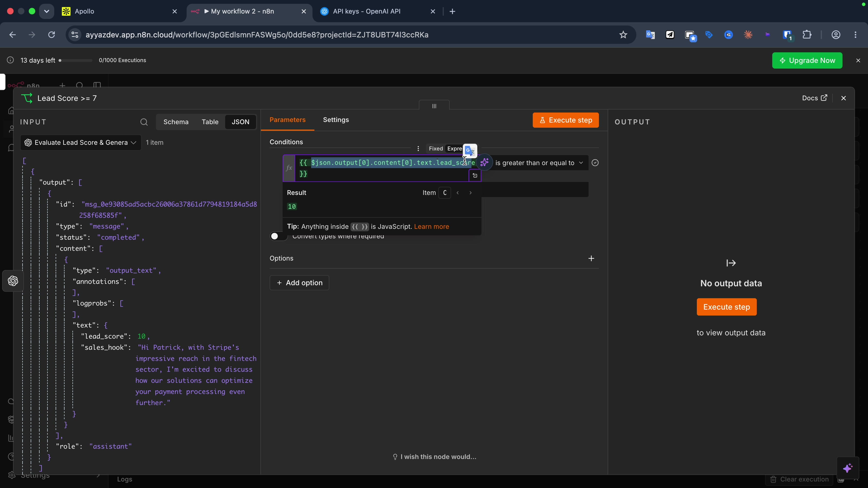Screen dimensions: 868x488
Task: Click the plus icon in the Options row
Action: (591, 258)
